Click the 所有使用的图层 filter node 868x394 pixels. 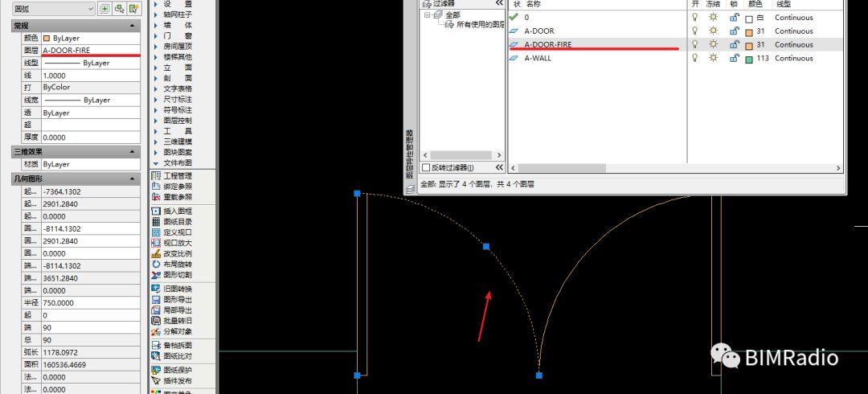point(475,24)
